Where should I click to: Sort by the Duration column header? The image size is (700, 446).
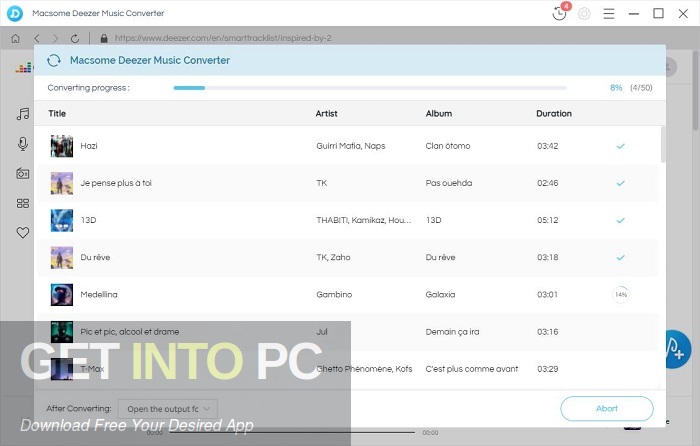click(554, 113)
